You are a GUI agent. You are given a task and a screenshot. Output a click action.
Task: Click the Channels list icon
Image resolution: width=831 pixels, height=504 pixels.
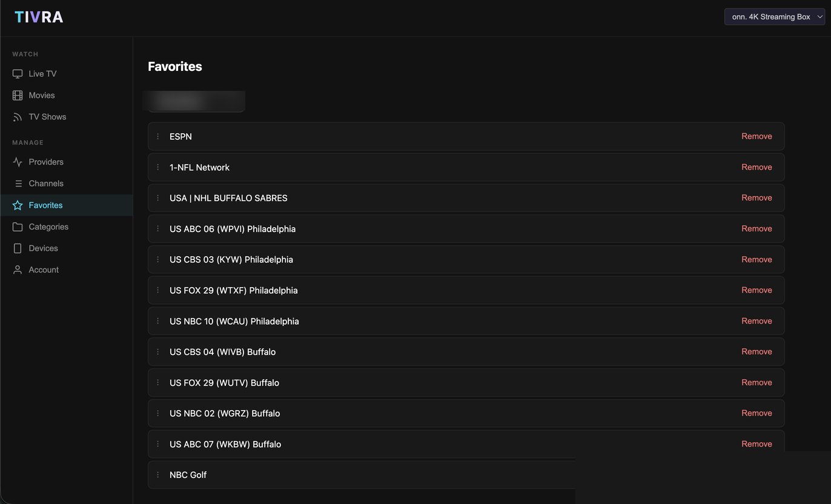18,184
